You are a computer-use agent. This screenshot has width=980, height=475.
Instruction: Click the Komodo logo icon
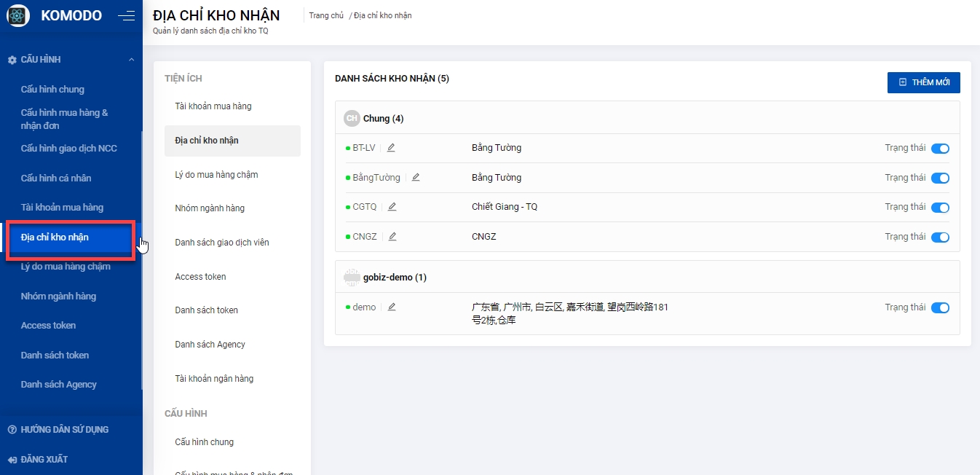[x=17, y=15]
